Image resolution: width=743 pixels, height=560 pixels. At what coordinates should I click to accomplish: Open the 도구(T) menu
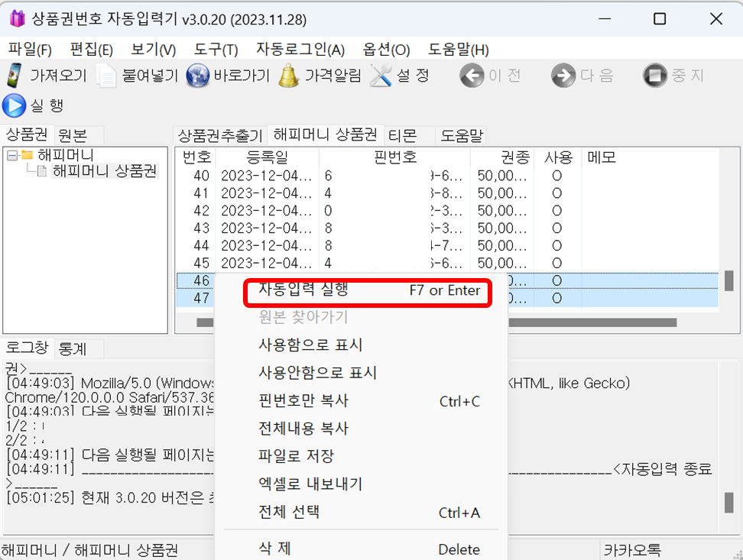pos(216,49)
